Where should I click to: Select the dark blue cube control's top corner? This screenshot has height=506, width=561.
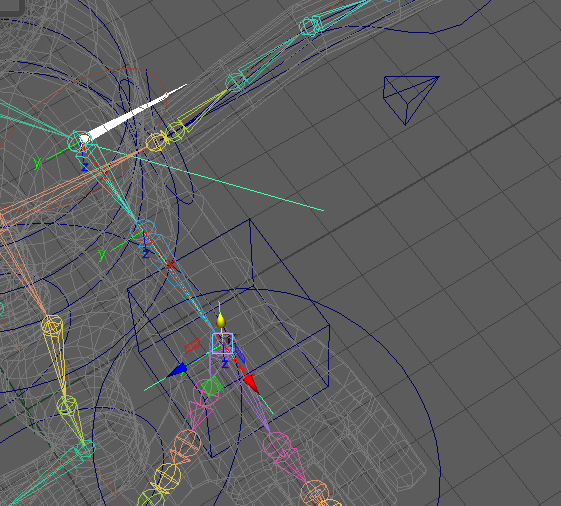pyautogui.click(x=250, y=219)
